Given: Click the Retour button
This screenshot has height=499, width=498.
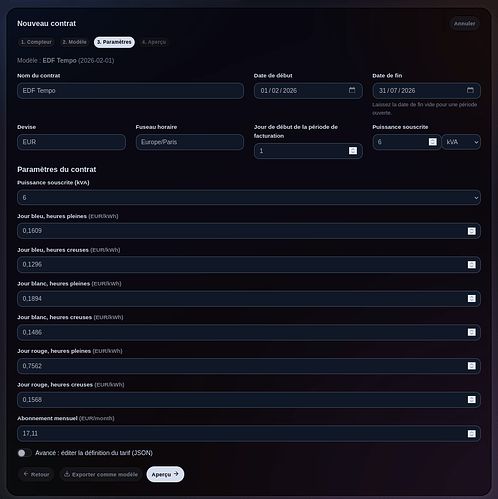Looking at the screenshot, I should coord(36,474).
